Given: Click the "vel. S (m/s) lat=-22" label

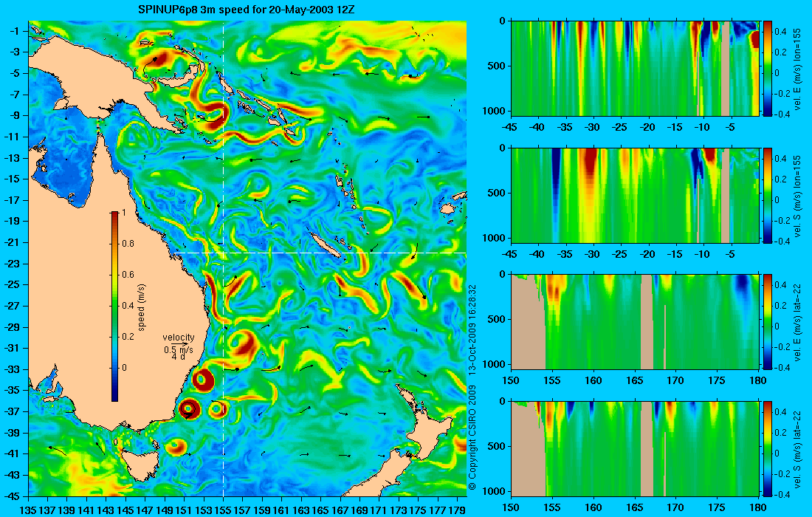Looking at the screenshot, I should 797,449.
